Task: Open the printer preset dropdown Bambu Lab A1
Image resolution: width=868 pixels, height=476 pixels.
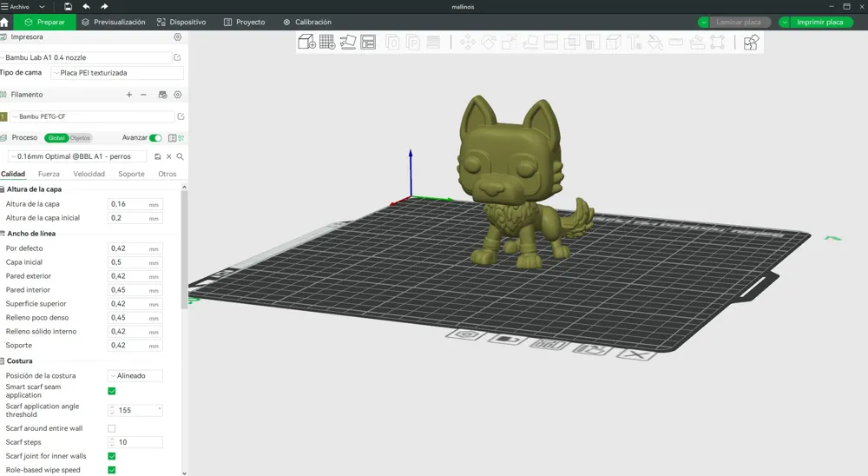Action: (x=86, y=57)
